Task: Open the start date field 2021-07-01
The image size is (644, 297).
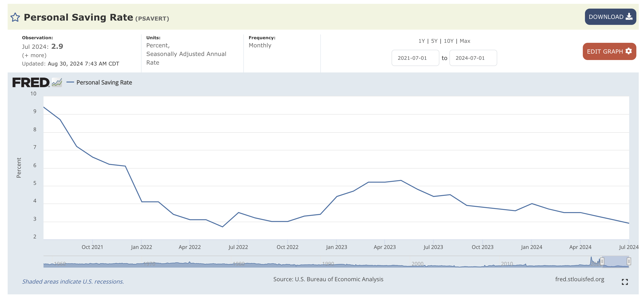Action: click(x=415, y=58)
